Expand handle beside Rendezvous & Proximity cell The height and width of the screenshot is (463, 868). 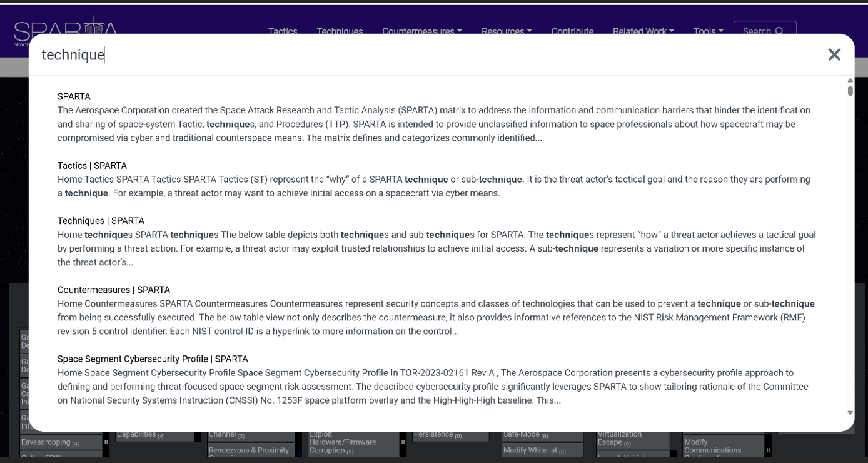coord(298,453)
